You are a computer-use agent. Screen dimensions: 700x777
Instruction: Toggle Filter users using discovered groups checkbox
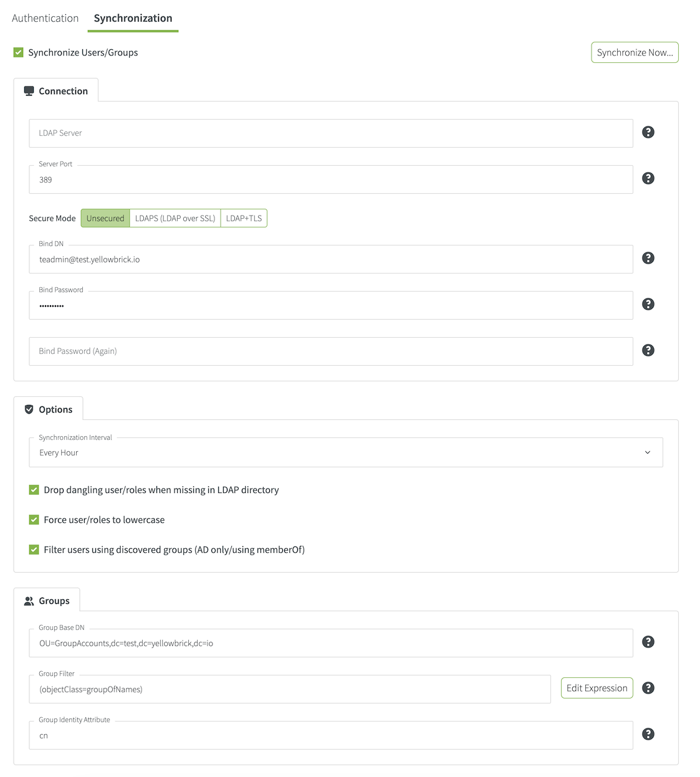coord(34,550)
